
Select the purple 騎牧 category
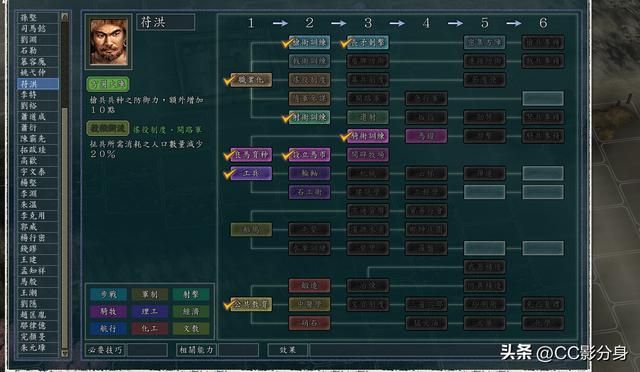click(x=109, y=312)
